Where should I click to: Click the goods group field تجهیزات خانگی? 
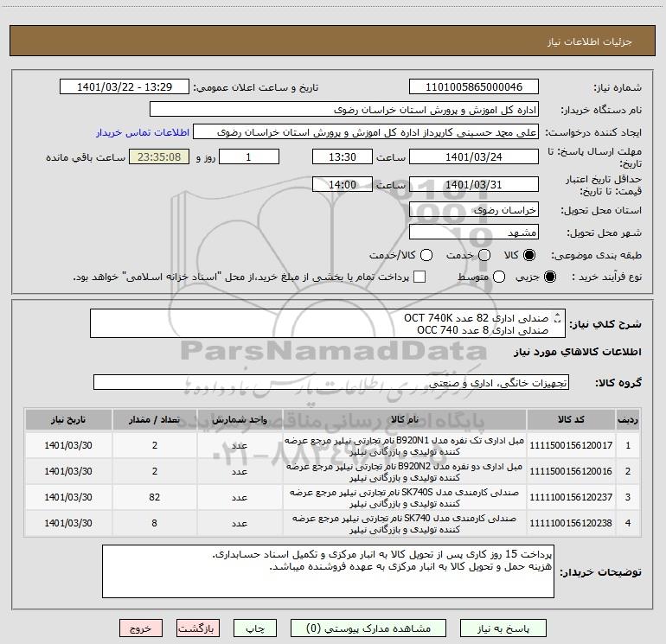coord(331,382)
